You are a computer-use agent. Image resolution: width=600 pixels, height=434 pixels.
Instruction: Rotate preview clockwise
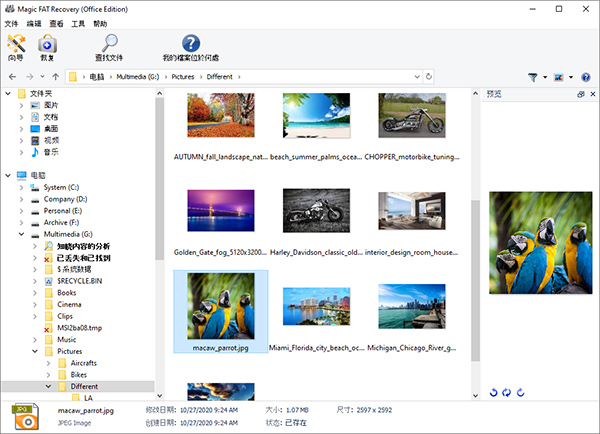tap(520, 392)
